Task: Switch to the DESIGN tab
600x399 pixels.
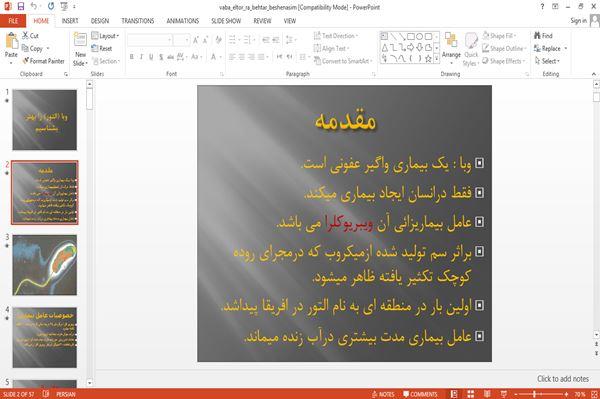Action: 100,21
